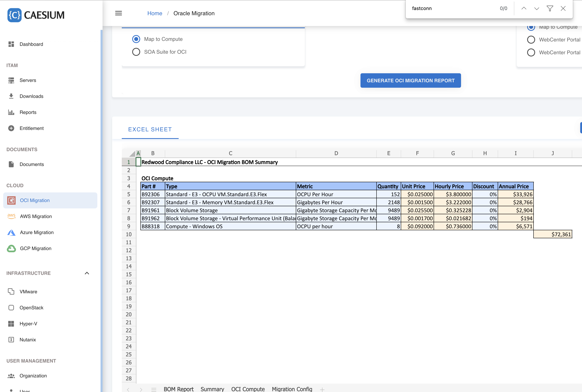Click the total $72,361 cell
The image size is (582, 392).
pos(553,234)
